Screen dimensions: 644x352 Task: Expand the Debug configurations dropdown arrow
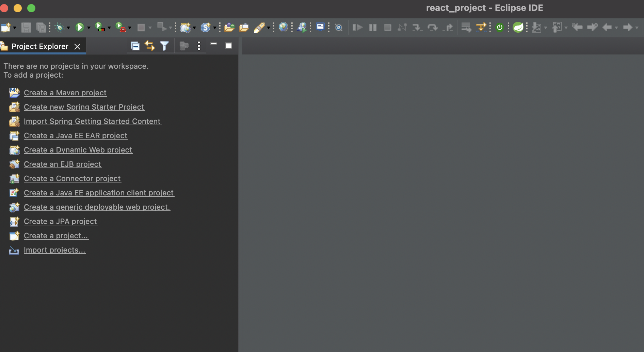click(x=68, y=28)
